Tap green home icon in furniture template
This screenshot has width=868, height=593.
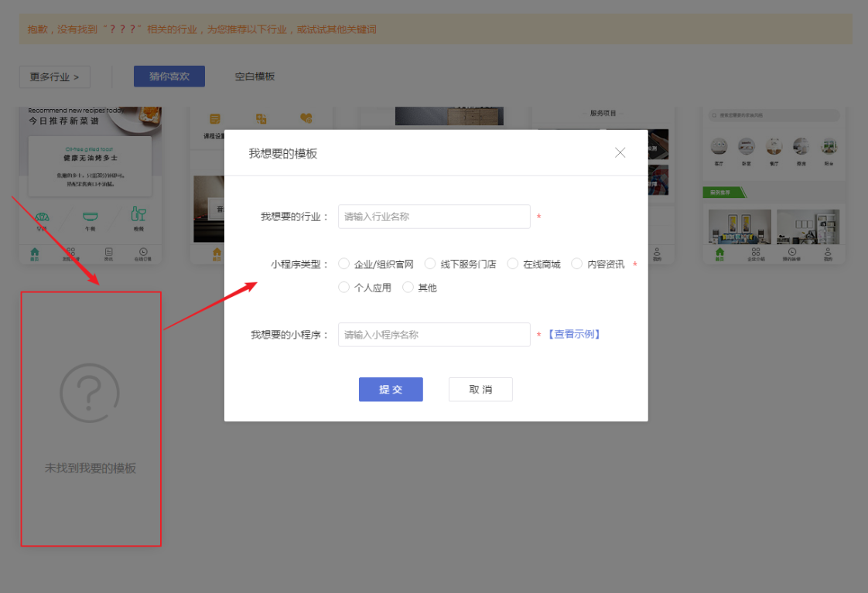point(719,254)
